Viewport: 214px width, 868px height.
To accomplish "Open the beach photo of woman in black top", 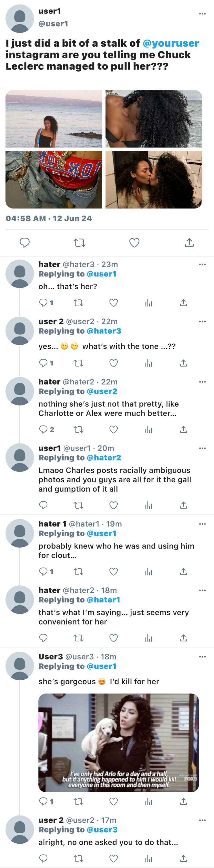I will pyautogui.click(x=54, y=119).
